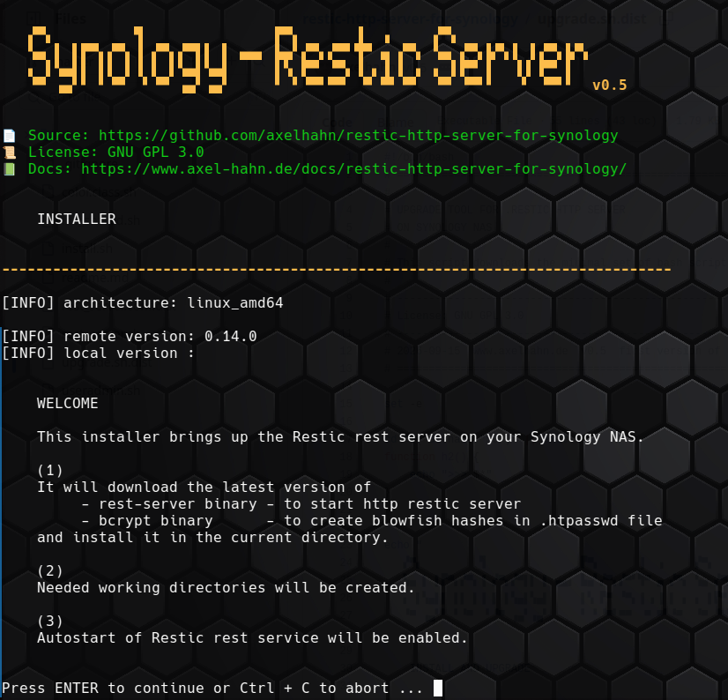This screenshot has height=700, width=728.
Task: Click the 'architecture: linux_amd64' info line
Action: [x=142, y=303]
